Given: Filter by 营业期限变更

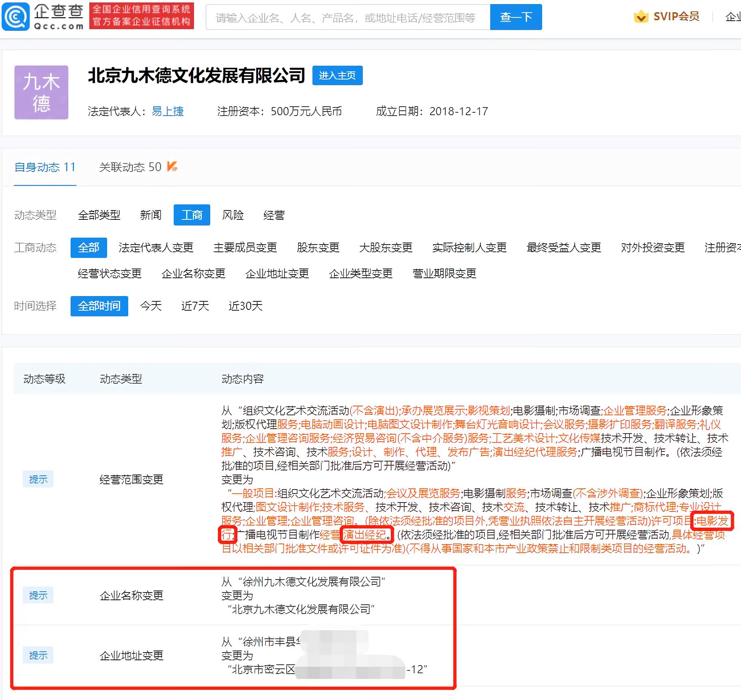Looking at the screenshot, I should tap(444, 274).
